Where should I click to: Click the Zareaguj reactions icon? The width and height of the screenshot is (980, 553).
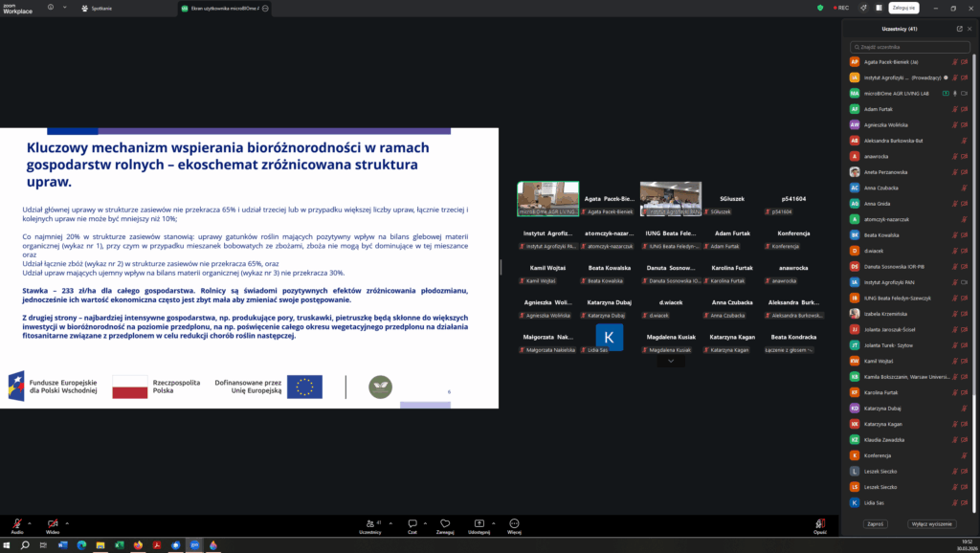(x=445, y=523)
